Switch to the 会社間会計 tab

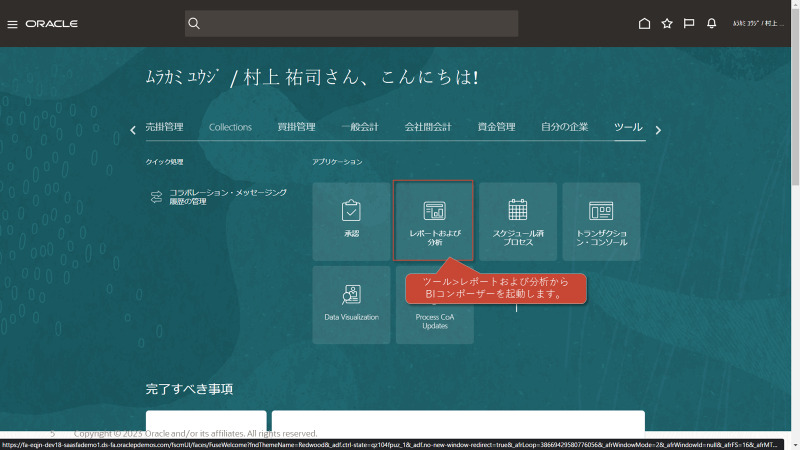point(428,127)
